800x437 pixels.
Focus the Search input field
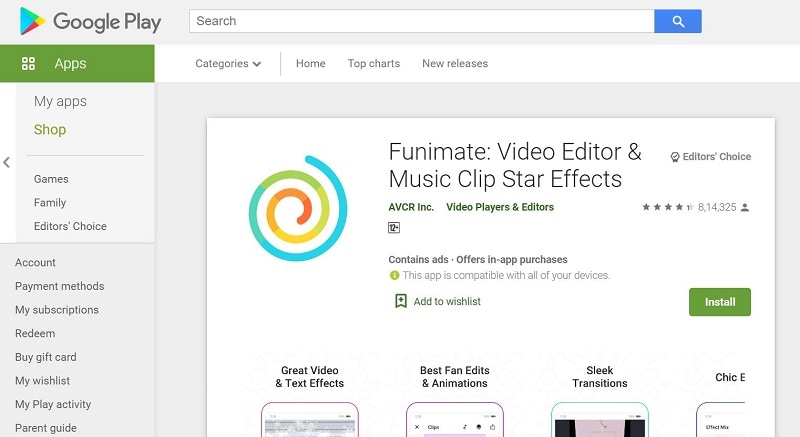click(x=421, y=21)
